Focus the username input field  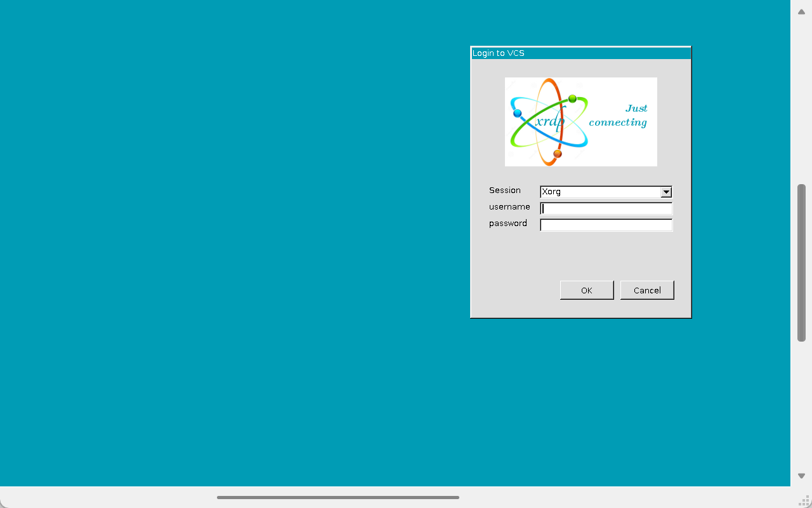point(606,208)
